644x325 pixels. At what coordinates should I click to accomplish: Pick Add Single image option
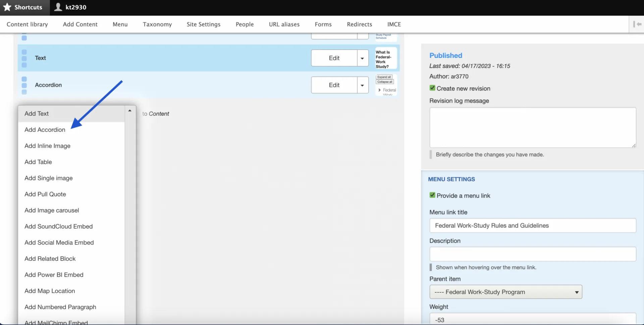(x=71, y=178)
